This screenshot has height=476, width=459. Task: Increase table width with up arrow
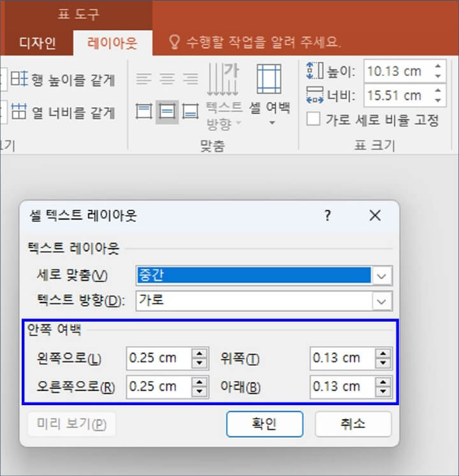438,90
